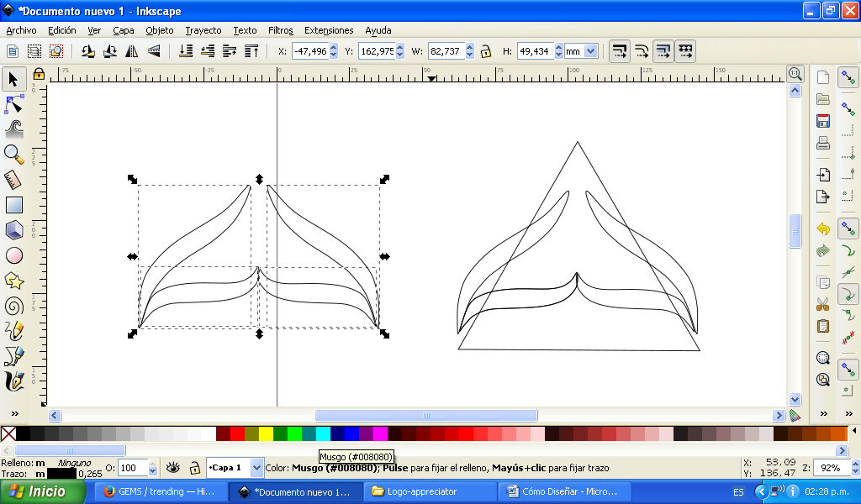Select the Spiral tool
Image resolution: width=861 pixels, height=504 pixels.
(x=13, y=306)
